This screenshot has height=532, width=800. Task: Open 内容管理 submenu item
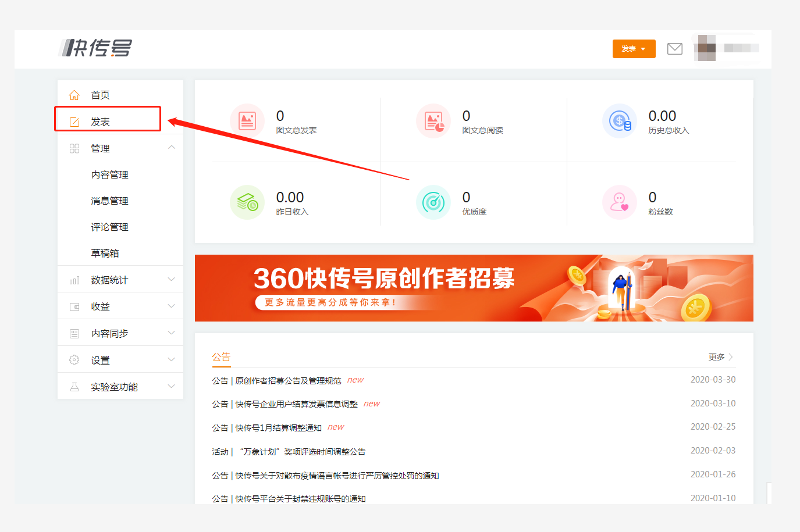click(x=110, y=174)
